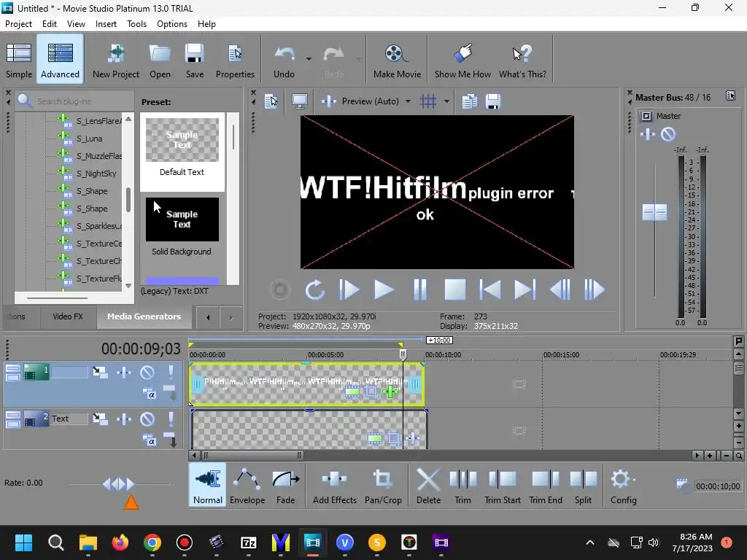
Task: Select the Fade tool
Action: [x=285, y=485]
